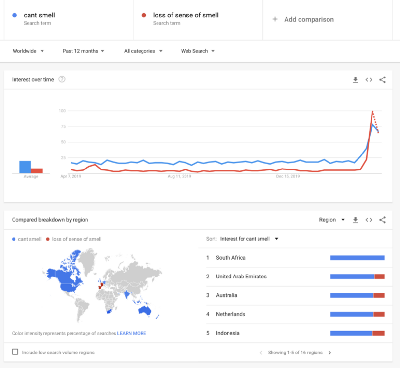Go to previous page of regions
The image size is (400, 368).
[261, 352]
